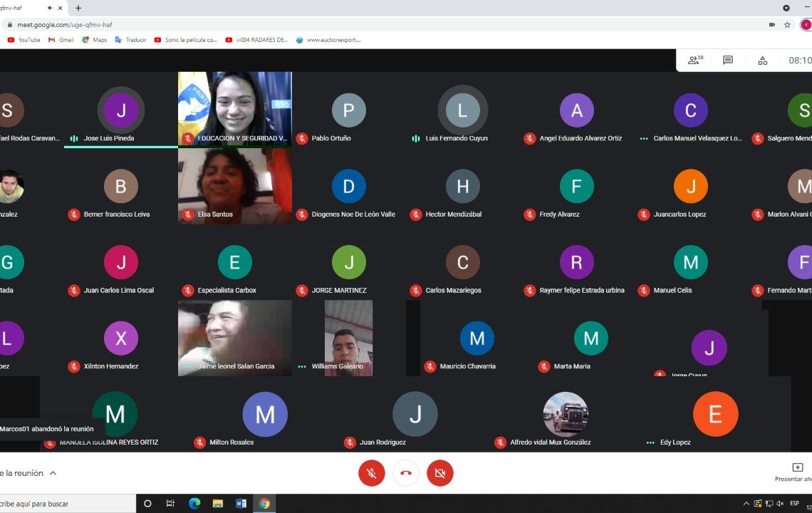Click the bookmark star in address bar

coord(787,24)
